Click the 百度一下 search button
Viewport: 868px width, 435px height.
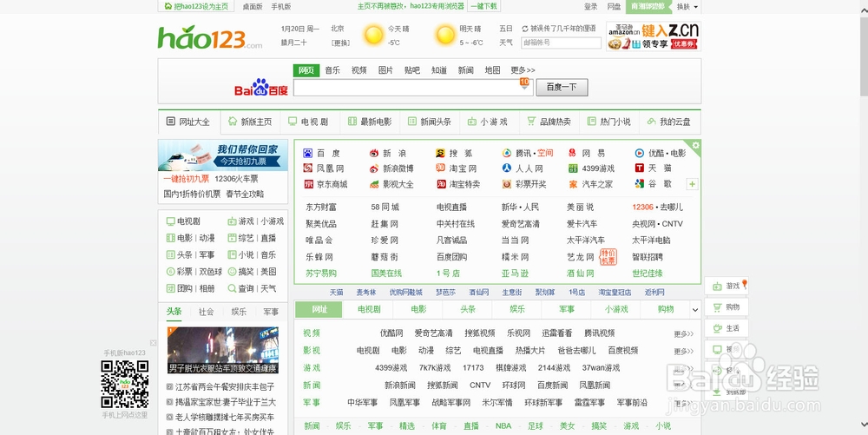562,87
